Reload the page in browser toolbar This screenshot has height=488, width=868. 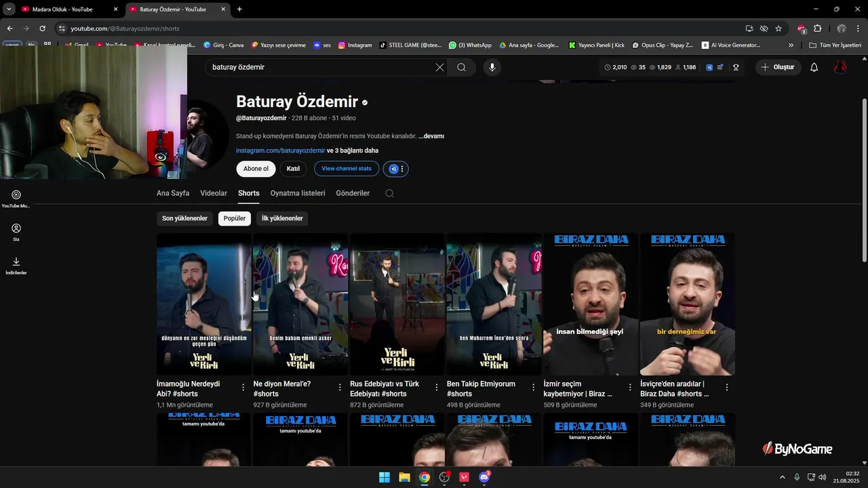pos(42,28)
